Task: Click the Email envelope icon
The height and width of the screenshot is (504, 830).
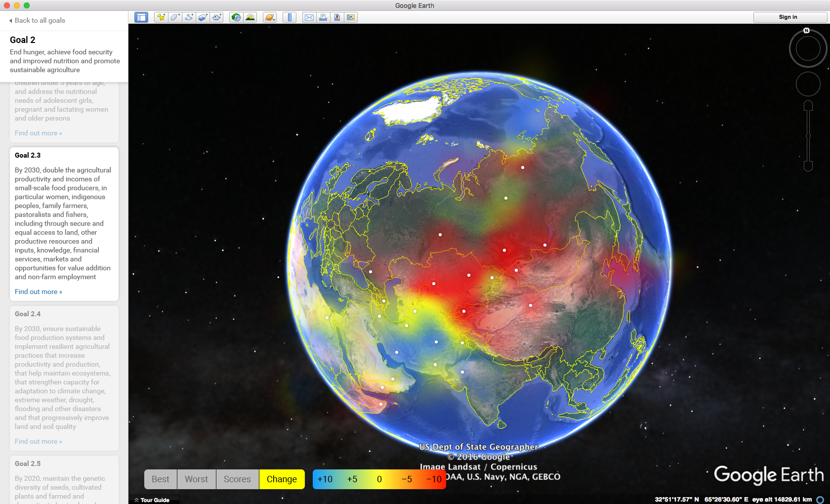Action: pos(309,17)
